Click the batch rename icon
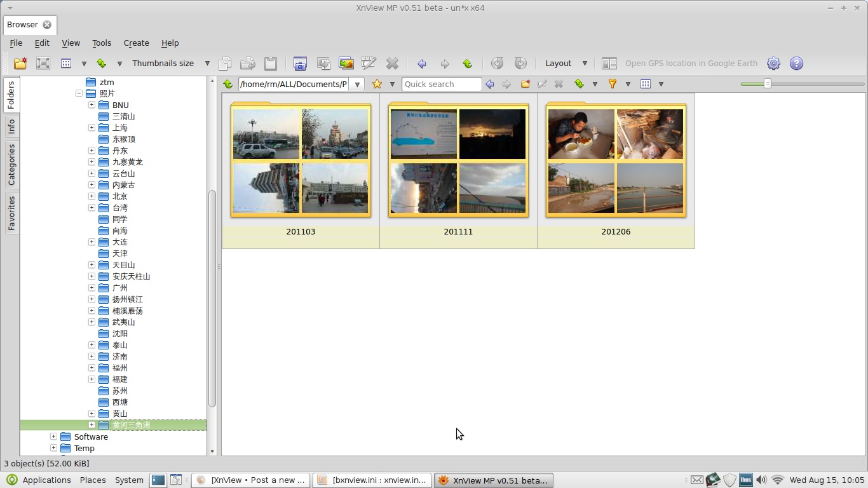Image resolution: width=868 pixels, height=488 pixels. click(369, 64)
